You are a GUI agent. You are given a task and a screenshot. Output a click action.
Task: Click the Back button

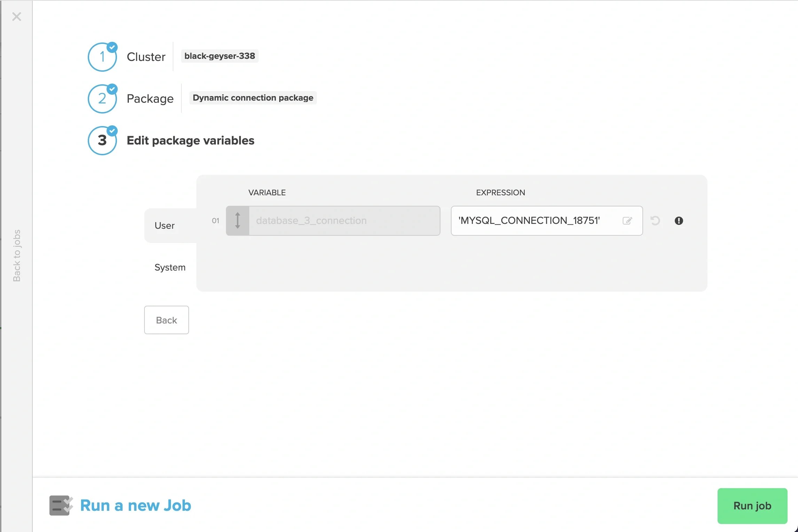[166, 320]
